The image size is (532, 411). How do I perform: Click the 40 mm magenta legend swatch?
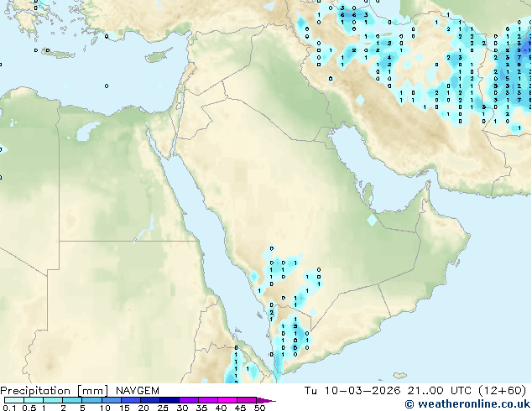pos(227,400)
